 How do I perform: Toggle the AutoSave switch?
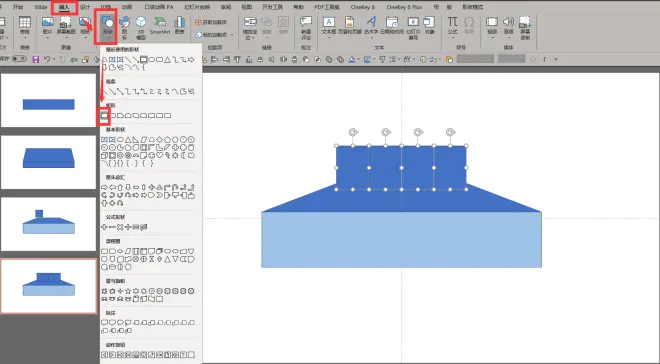click(19, 59)
